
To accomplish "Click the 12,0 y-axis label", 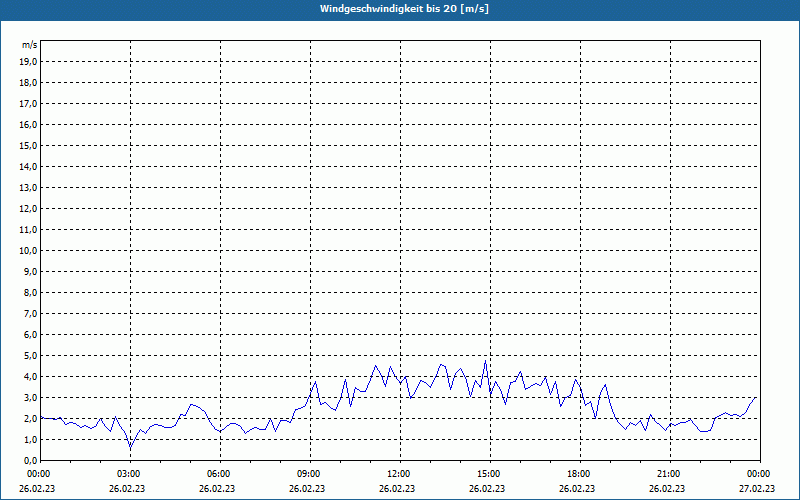I will tap(28, 209).
